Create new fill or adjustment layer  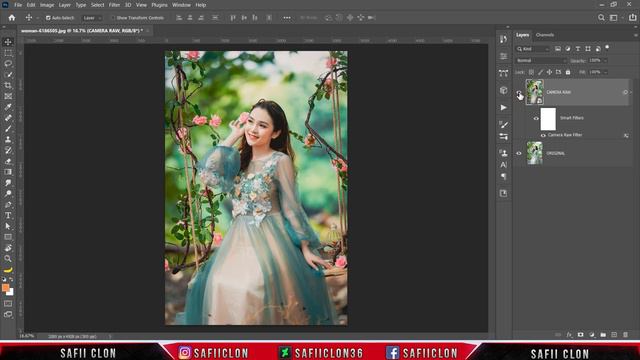[592, 335]
